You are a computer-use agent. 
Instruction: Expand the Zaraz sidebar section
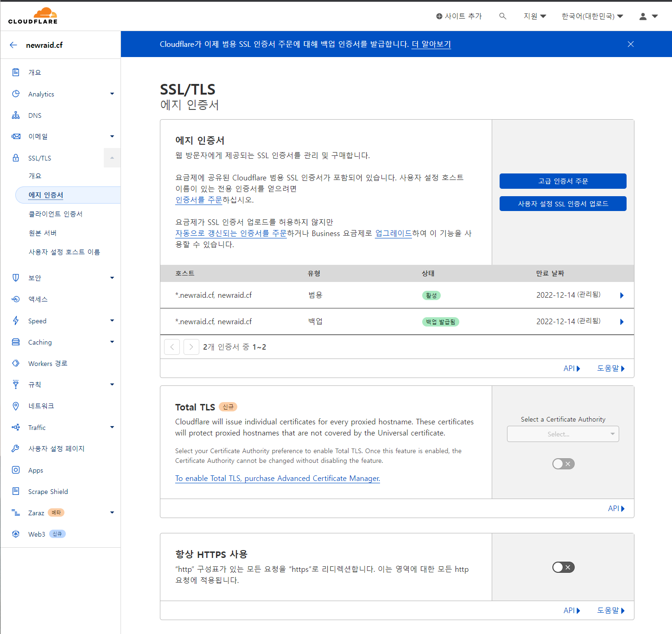(x=112, y=512)
